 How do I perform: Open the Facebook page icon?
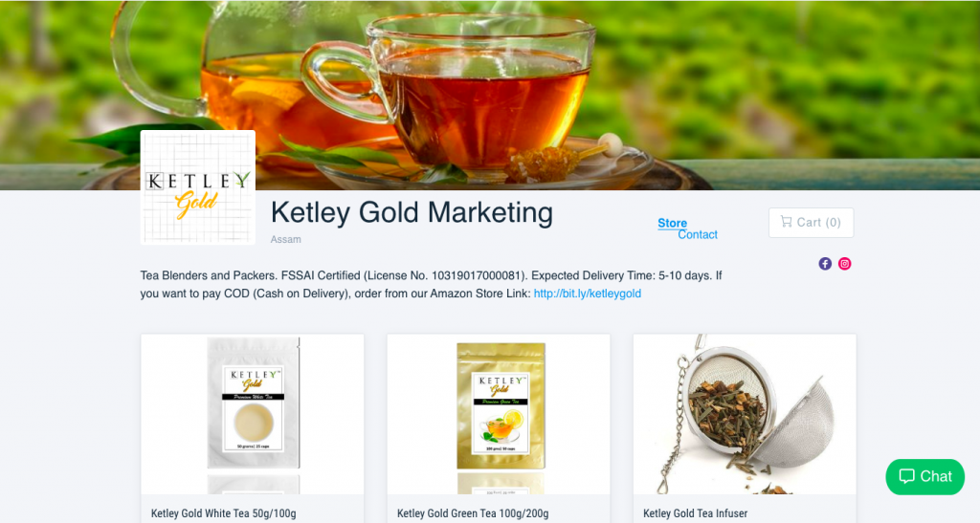(x=825, y=264)
